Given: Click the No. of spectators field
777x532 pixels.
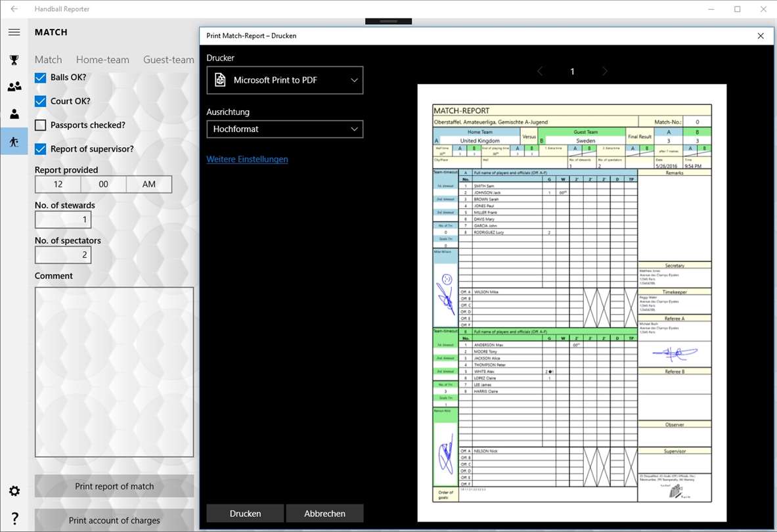Looking at the screenshot, I should pyautogui.click(x=64, y=255).
